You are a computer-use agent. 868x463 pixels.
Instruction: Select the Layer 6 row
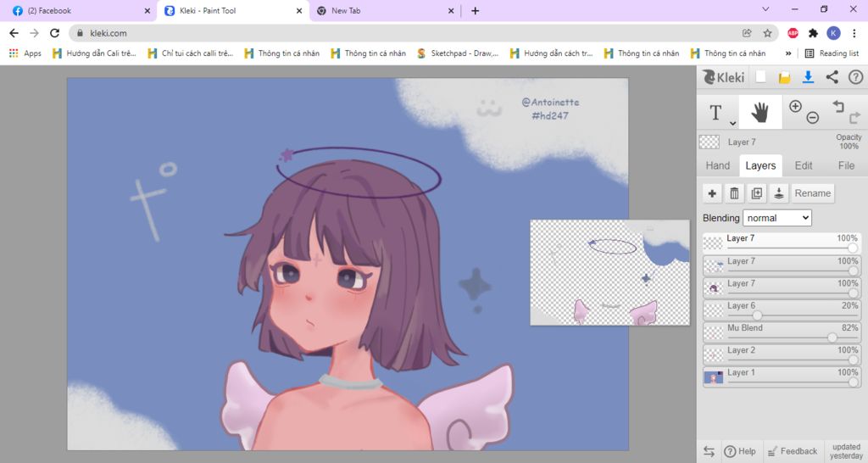[x=782, y=310]
